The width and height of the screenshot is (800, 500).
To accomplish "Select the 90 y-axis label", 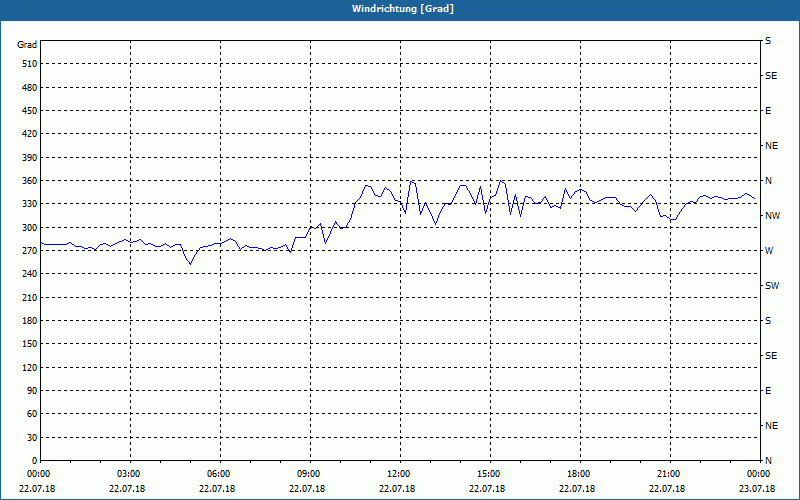I will click(x=32, y=391).
